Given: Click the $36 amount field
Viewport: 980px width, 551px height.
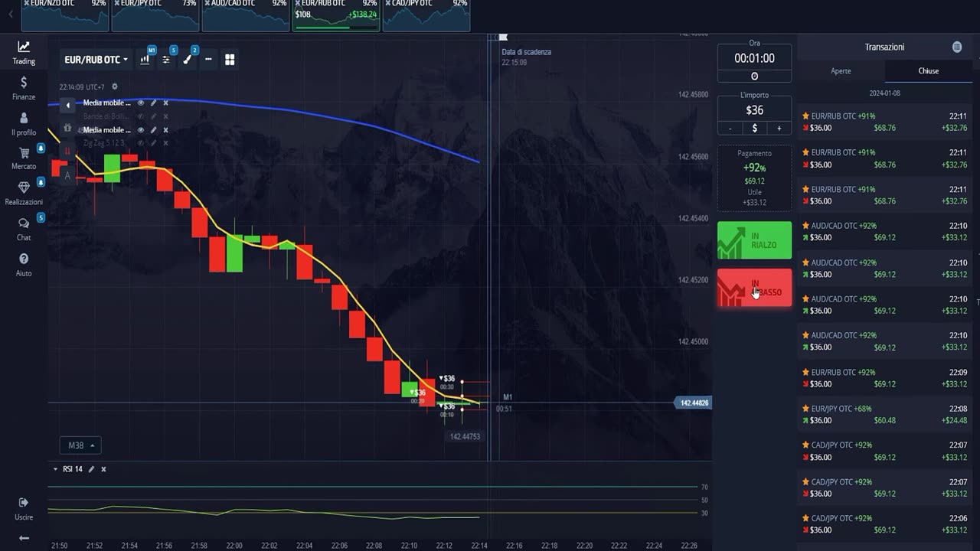Looking at the screenshot, I should pyautogui.click(x=754, y=110).
